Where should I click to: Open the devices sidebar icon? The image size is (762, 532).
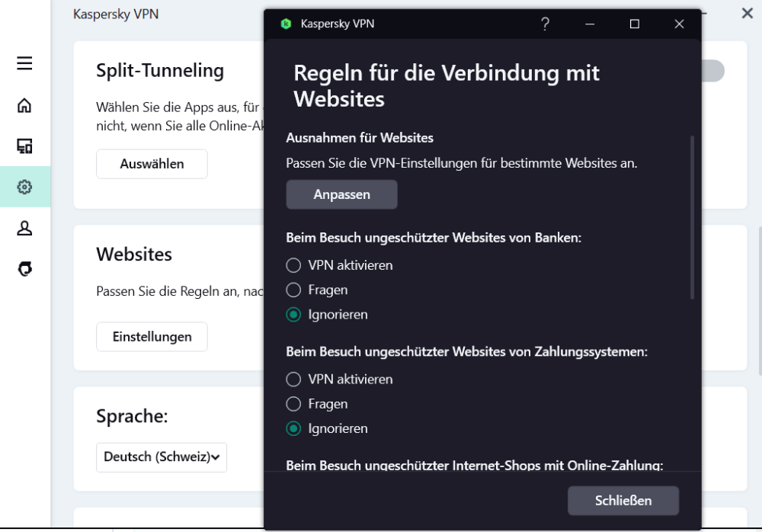coord(24,146)
